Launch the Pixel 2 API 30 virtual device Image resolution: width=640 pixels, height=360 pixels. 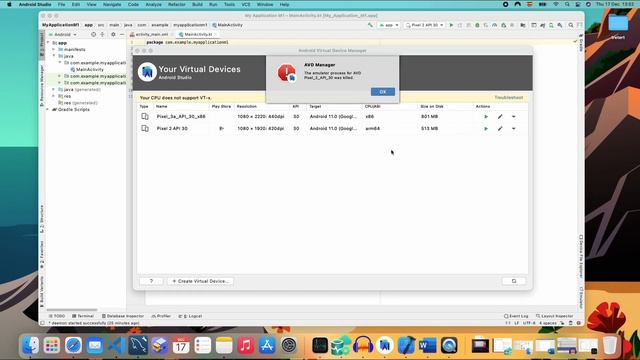coord(486,129)
